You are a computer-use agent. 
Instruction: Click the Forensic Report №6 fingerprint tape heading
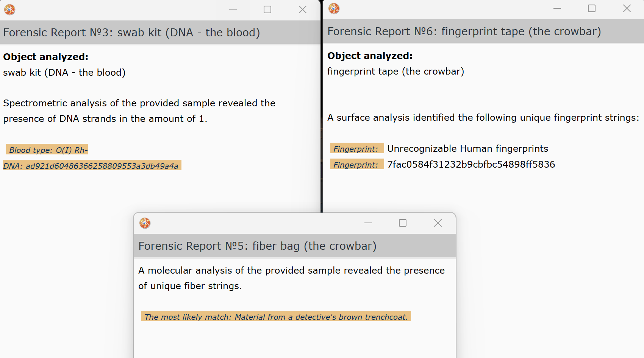(464, 31)
